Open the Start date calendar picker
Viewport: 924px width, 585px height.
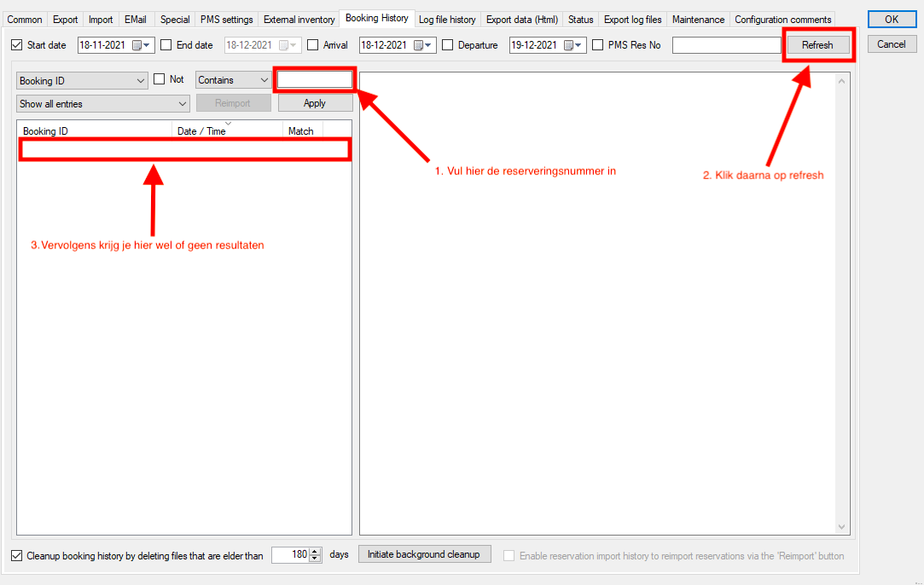pyautogui.click(x=141, y=45)
